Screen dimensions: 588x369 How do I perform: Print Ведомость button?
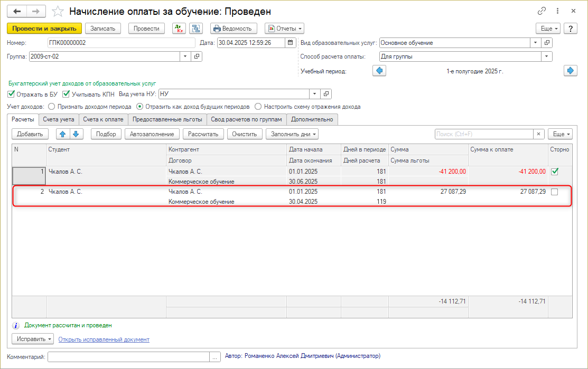point(234,29)
